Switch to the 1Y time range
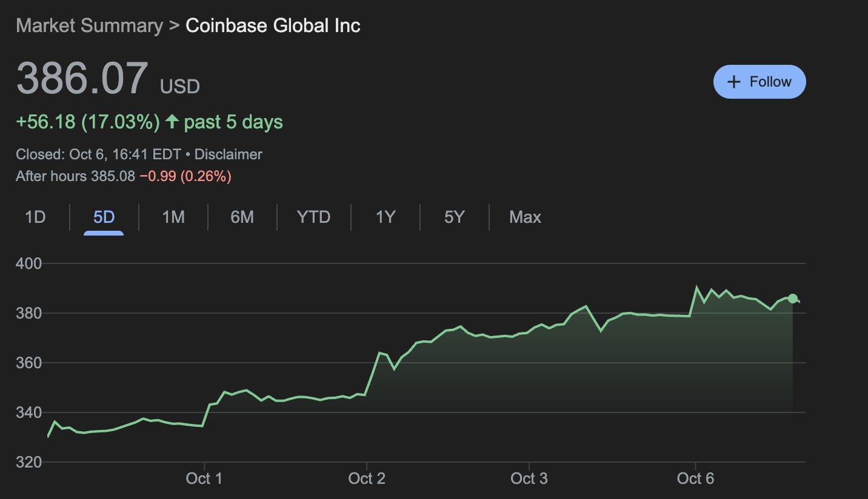Image resolution: width=868 pixels, height=499 pixels. [x=386, y=217]
